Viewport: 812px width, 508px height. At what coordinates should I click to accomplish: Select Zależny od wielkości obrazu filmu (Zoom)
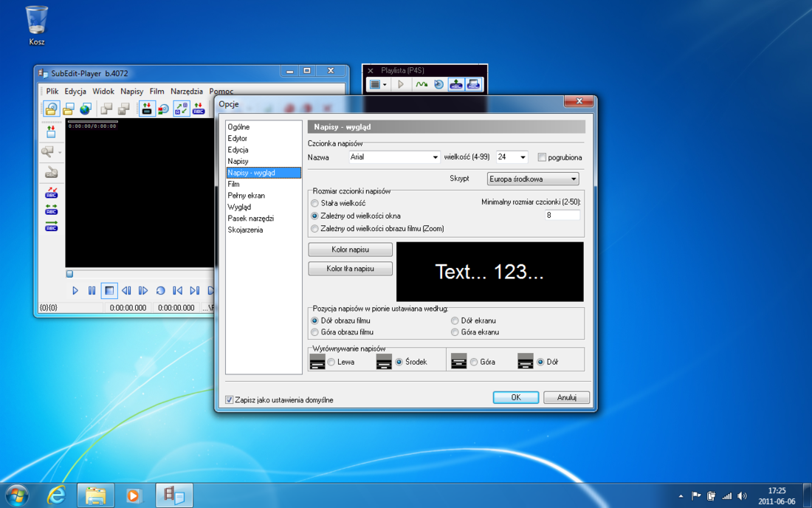coord(315,228)
